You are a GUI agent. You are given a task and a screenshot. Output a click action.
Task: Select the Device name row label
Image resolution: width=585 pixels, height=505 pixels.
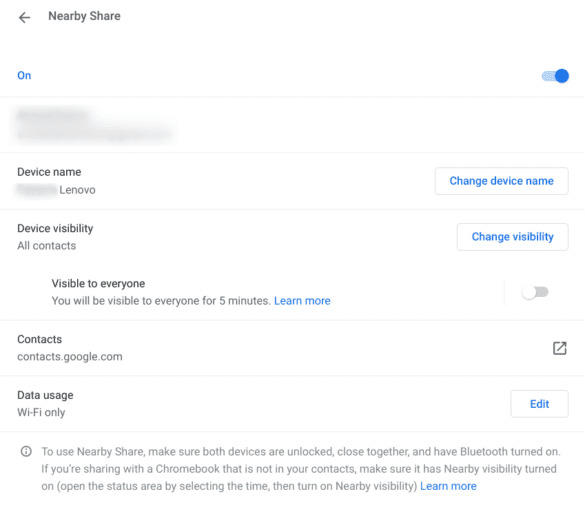[x=49, y=172]
